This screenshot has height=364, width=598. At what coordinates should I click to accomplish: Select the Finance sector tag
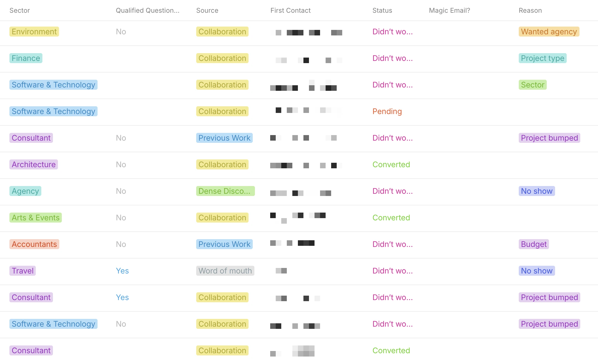pos(25,58)
